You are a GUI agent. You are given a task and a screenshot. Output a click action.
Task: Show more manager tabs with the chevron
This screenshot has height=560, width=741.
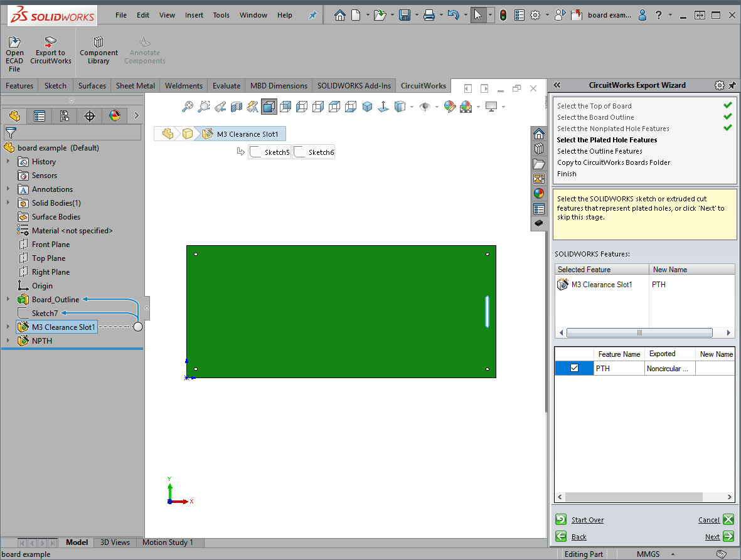[x=137, y=115]
